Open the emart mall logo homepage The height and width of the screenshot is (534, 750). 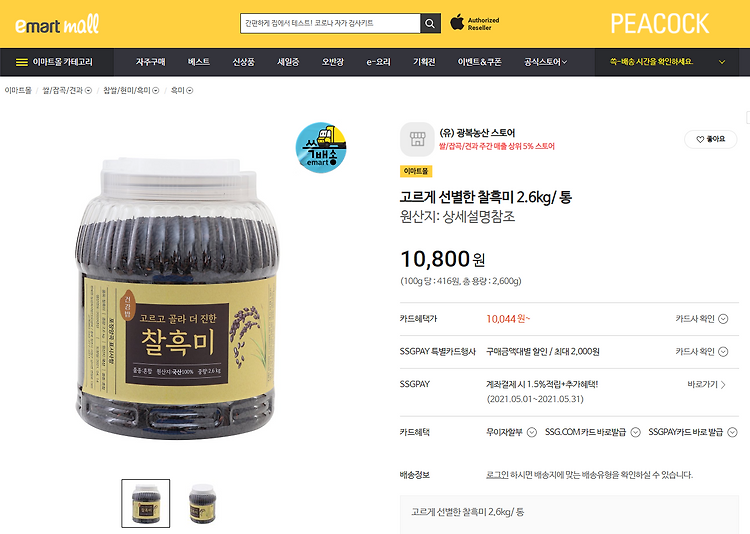[57, 24]
